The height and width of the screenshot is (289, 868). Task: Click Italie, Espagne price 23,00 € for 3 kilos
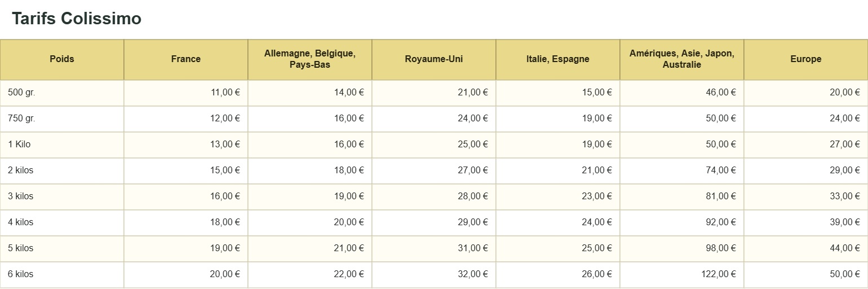(558, 196)
